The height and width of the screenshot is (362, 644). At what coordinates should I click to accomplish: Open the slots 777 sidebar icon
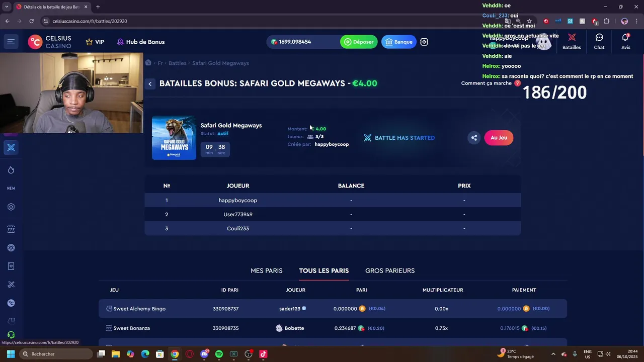tap(11, 229)
